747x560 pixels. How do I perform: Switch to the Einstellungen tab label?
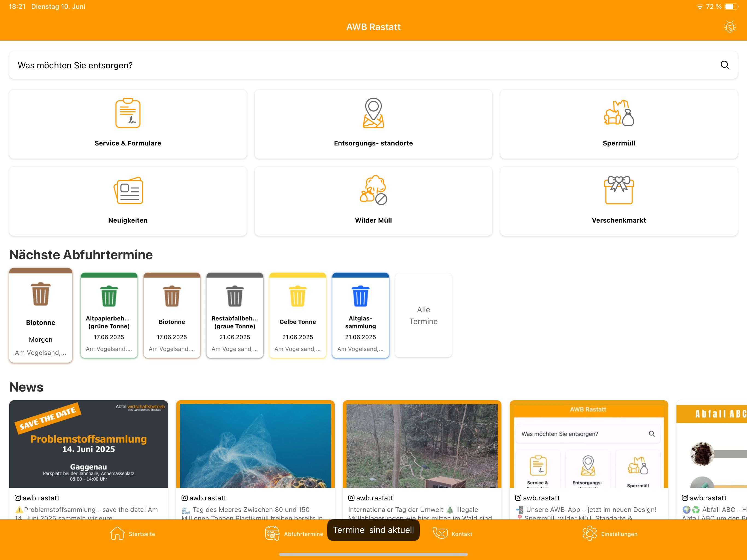pos(619,534)
